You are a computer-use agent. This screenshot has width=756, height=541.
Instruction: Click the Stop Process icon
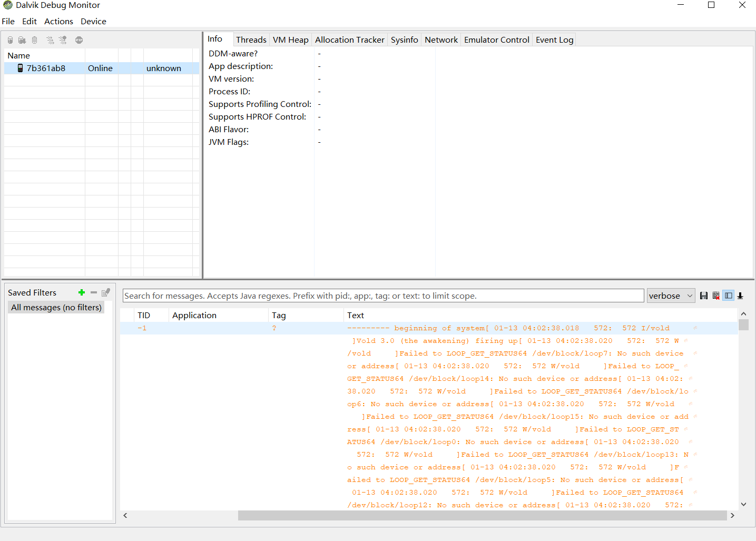tap(79, 40)
